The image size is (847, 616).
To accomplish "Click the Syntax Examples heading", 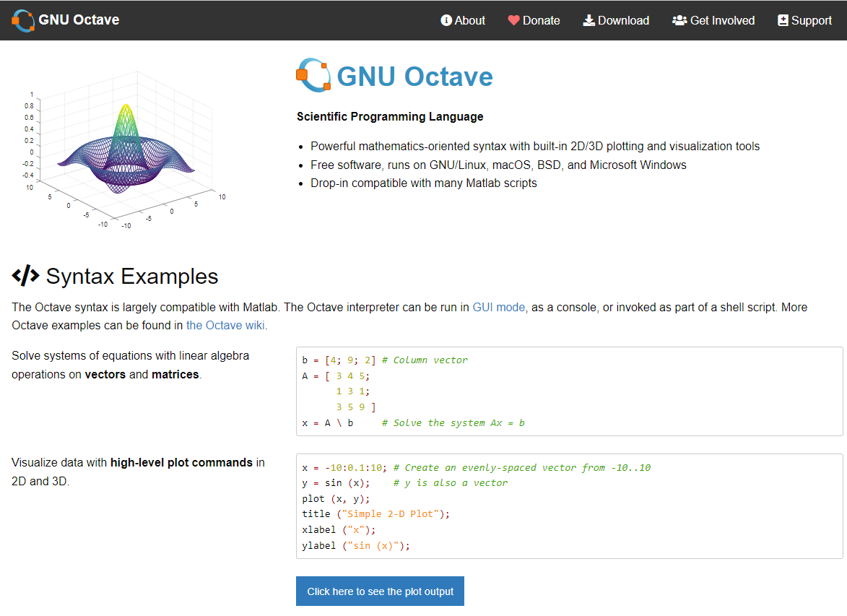I will (132, 276).
